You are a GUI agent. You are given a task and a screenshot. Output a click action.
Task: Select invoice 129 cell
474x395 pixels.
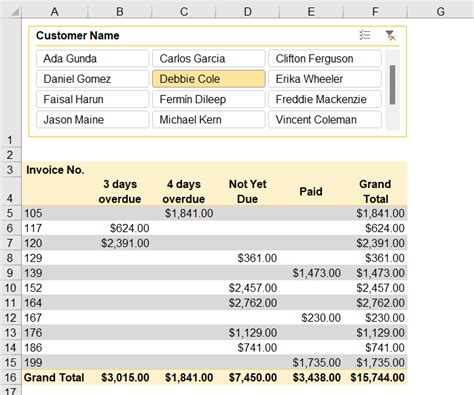click(x=55, y=258)
